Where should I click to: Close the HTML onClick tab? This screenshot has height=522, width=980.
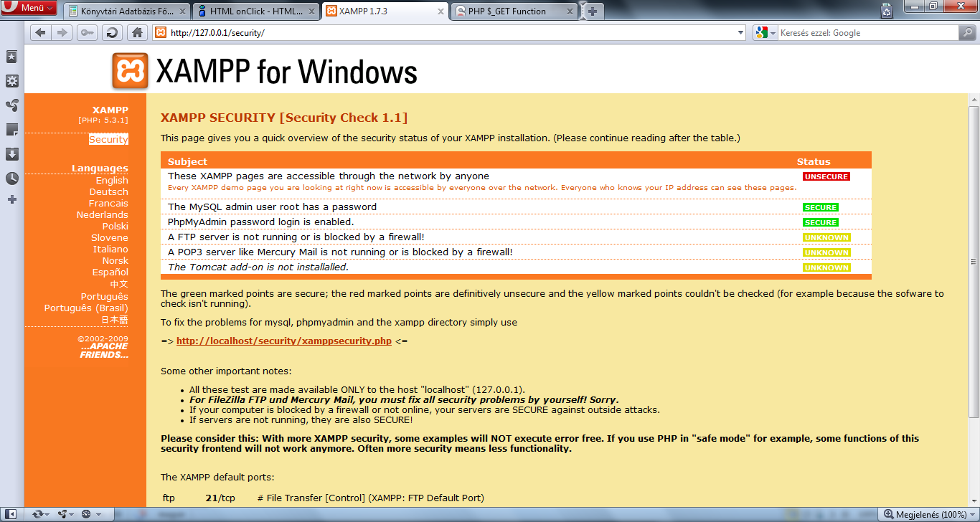click(x=311, y=11)
